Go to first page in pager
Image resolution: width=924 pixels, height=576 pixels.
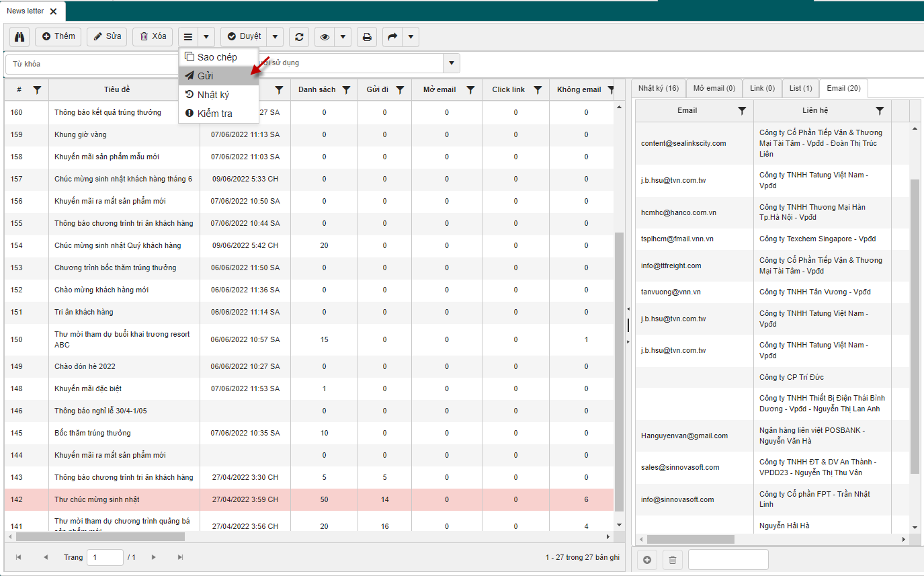tap(18, 557)
